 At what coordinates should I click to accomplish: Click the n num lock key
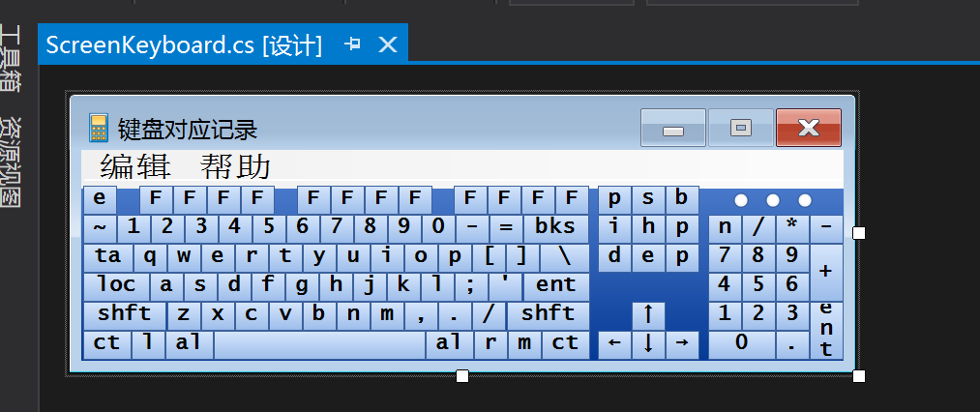[x=725, y=229]
